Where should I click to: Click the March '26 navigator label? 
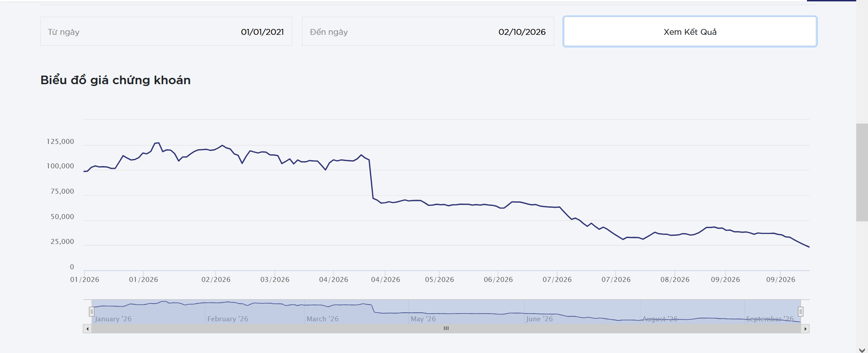(323, 319)
